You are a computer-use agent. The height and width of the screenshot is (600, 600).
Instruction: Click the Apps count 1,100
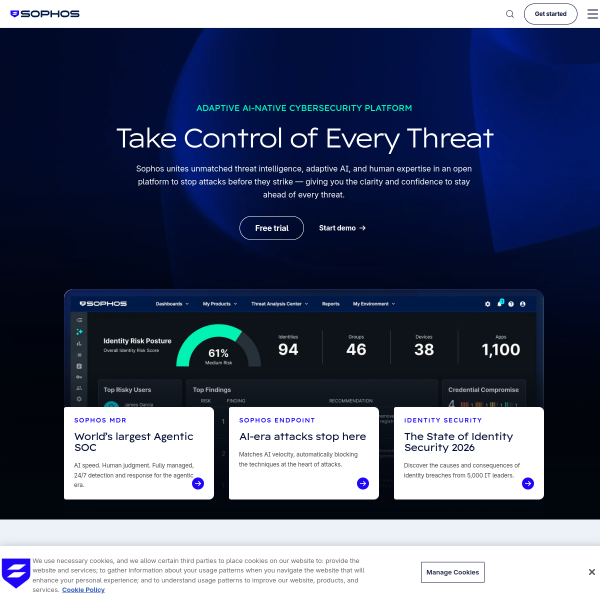(501, 349)
